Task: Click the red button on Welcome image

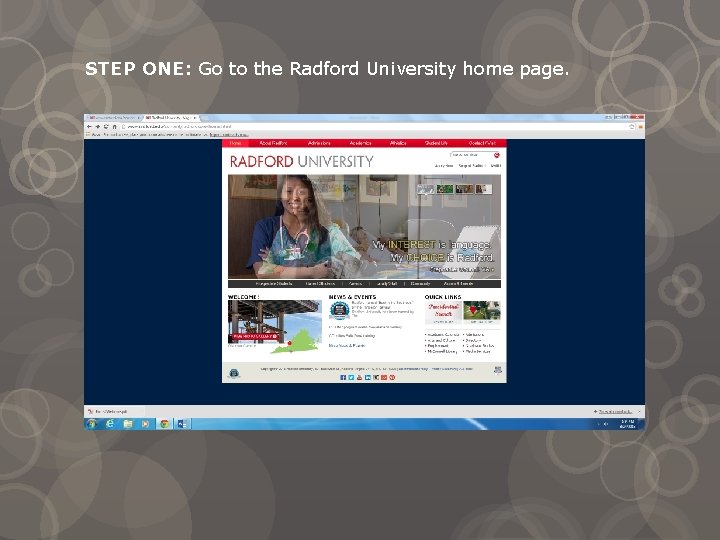Action: click(x=255, y=337)
